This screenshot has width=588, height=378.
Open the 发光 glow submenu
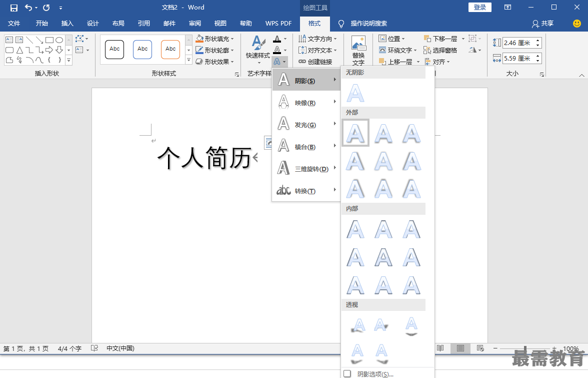pos(306,124)
